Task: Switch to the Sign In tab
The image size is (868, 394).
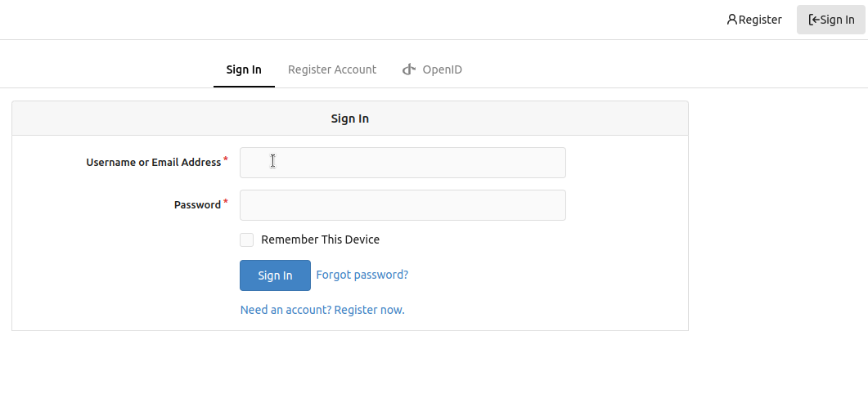Action: (x=244, y=69)
